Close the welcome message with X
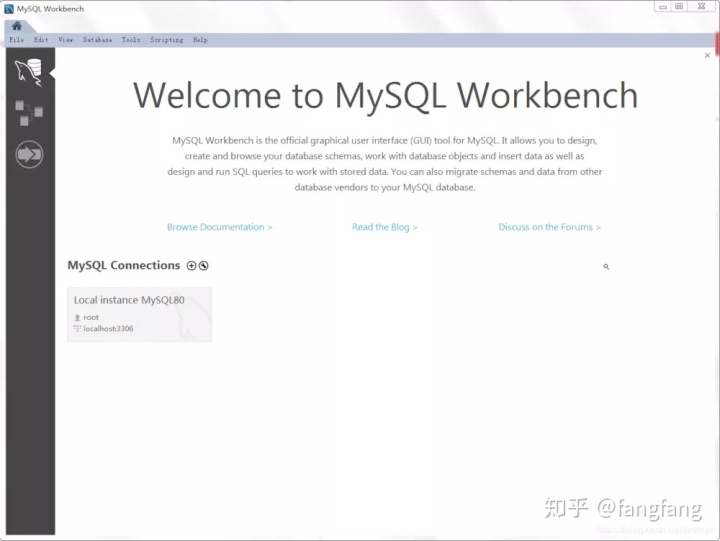Viewport: 720px width, 541px height. (707, 55)
